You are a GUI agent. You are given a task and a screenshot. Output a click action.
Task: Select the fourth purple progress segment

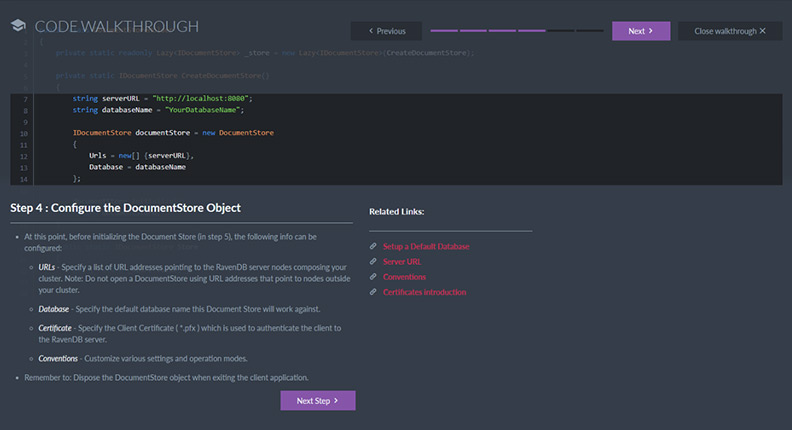click(532, 31)
